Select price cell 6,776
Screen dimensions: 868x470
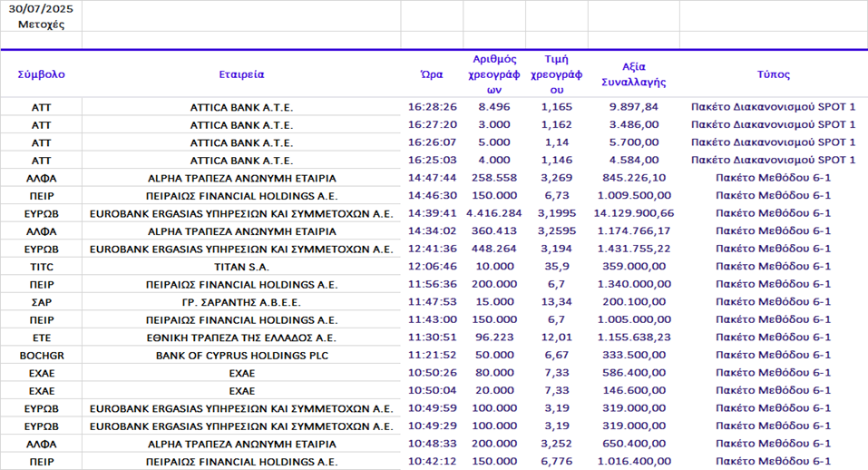pyautogui.click(x=556, y=461)
